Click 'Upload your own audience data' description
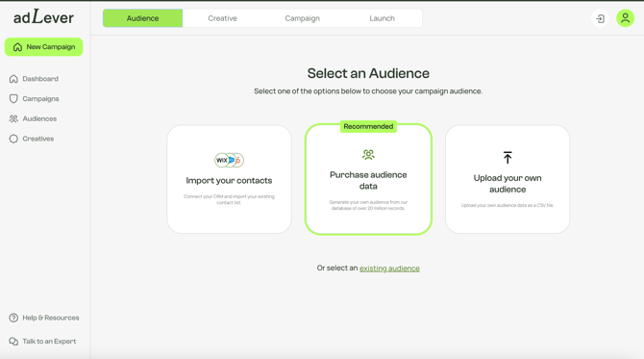 (508, 205)
